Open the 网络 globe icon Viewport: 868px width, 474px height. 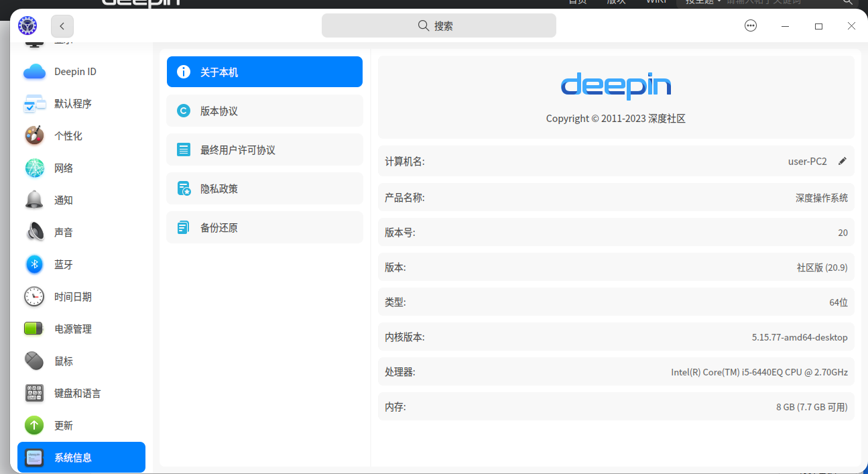click(34, 168)
